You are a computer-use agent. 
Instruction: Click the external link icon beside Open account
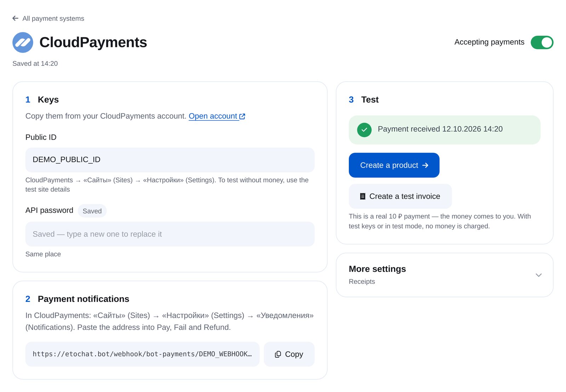click(242, 116)
